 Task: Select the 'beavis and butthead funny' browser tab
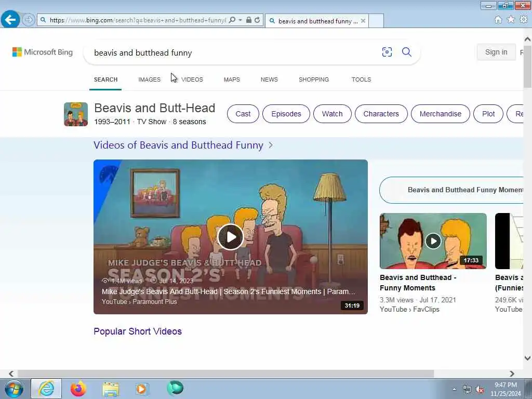coord(316,21)
